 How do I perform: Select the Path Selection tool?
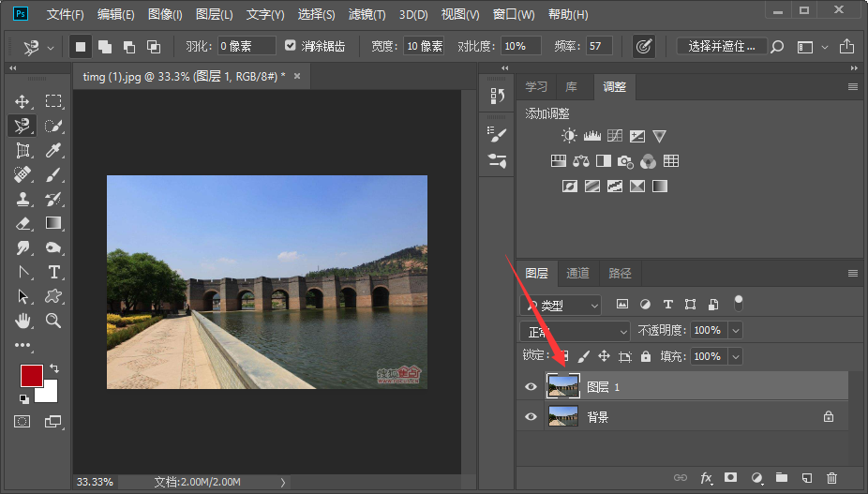(22, 296)
